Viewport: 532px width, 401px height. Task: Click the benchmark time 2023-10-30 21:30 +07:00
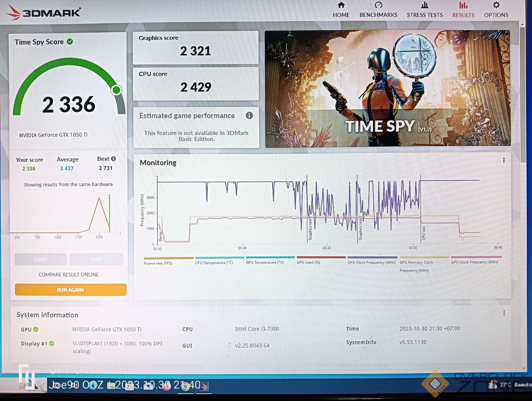(430, 328)
